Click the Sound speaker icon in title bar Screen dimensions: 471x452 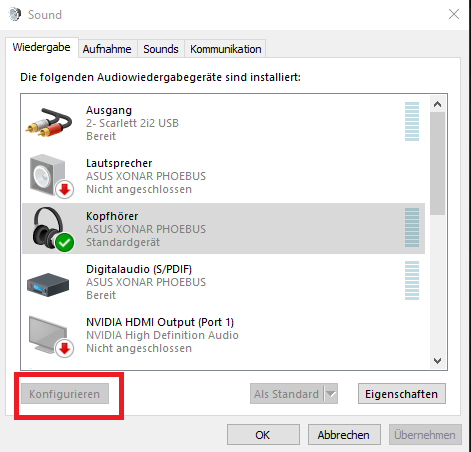pyautogui.click(x=15, y=14)
